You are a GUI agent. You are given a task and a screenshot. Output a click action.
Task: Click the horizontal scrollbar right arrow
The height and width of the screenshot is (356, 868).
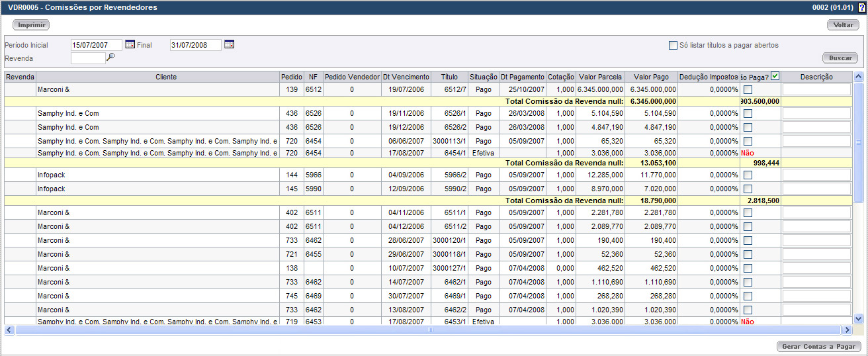[x=847, y=330]
